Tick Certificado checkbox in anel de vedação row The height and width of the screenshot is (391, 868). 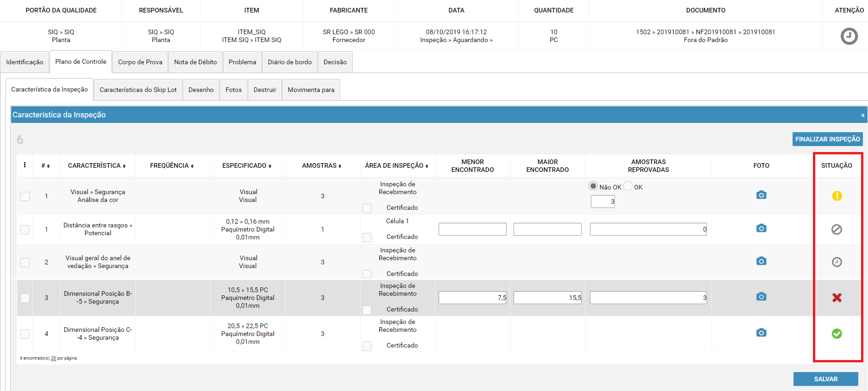(x=367, y=275)
